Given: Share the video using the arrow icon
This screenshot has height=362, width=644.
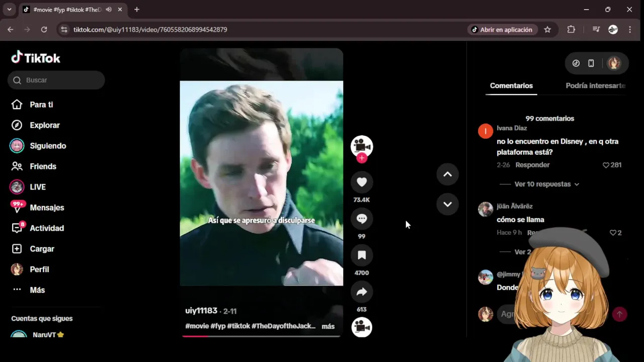Looking at the screenshot, I should 362,292.
